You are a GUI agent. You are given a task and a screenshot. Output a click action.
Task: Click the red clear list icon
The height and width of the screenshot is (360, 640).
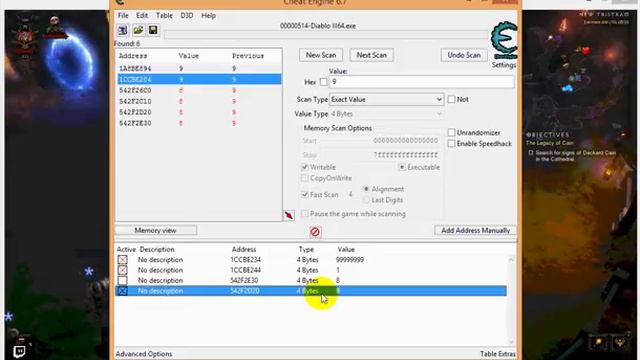click(x=315, y=232)
